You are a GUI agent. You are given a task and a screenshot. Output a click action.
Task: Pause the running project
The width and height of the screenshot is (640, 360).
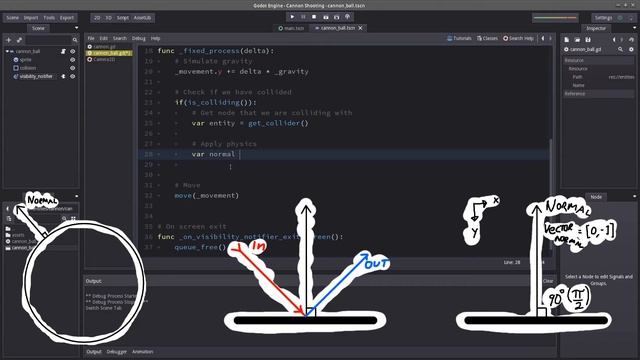coord(303,17)
